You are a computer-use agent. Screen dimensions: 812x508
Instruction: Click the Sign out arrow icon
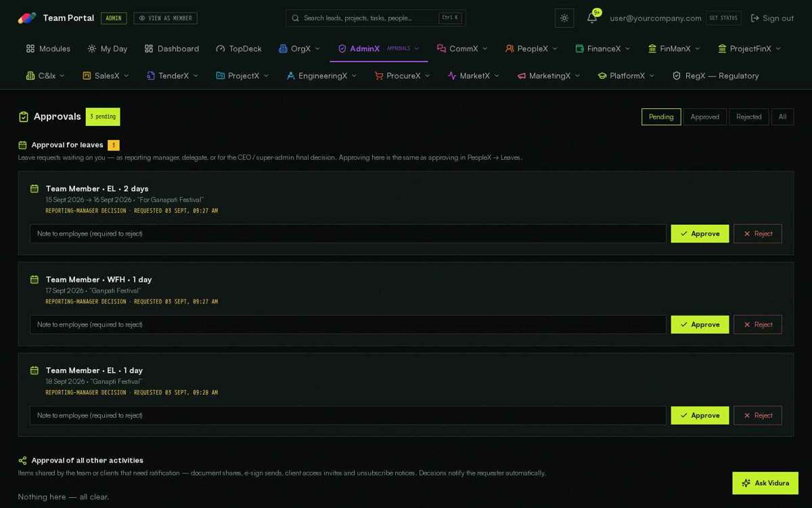point(755,18)
